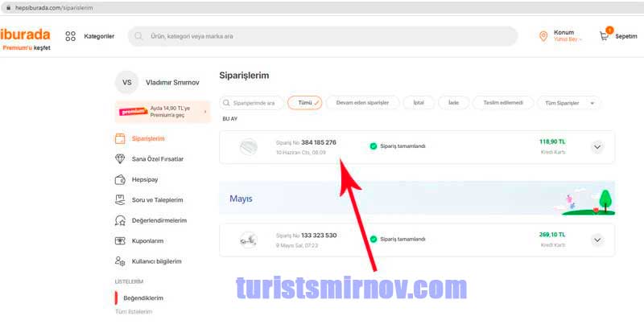
Task: Click the Konum location pin icon
Action: tap(543, 36)
